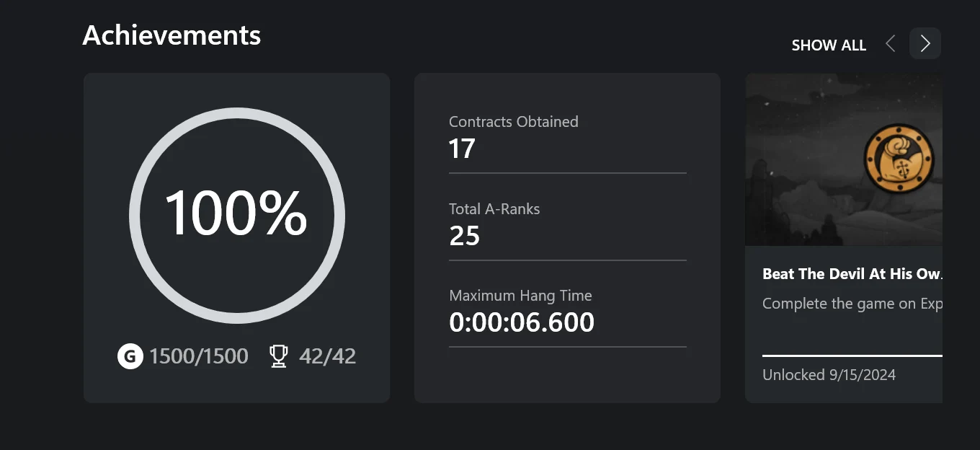
Task: Go to the previous achievements page arrow
Action: point(891,44)
